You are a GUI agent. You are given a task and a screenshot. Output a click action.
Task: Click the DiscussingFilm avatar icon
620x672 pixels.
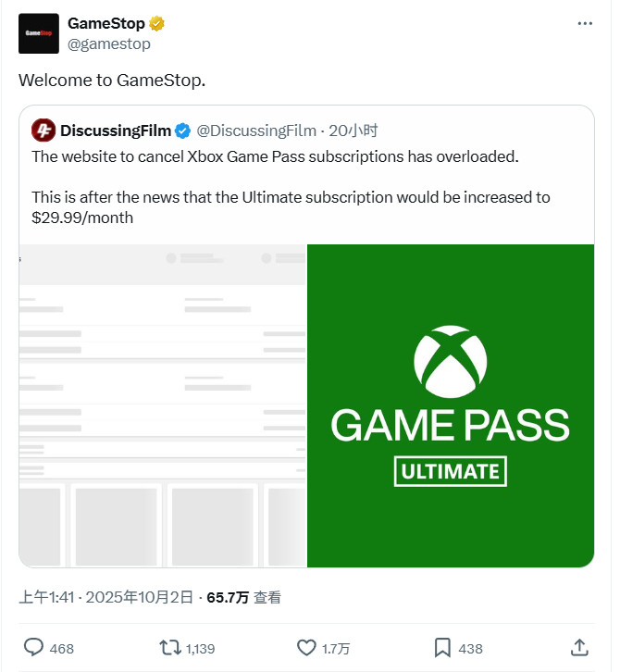pos(43,131)
